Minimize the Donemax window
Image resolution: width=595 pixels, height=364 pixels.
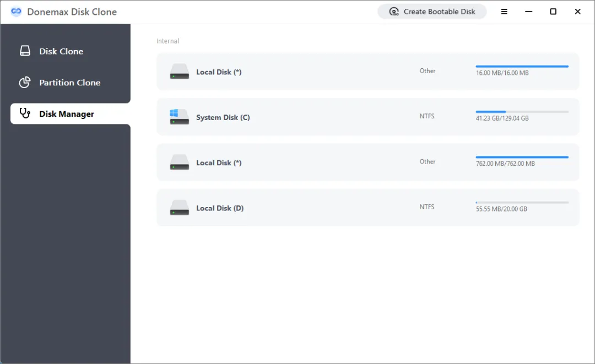[x=528, y=12]
